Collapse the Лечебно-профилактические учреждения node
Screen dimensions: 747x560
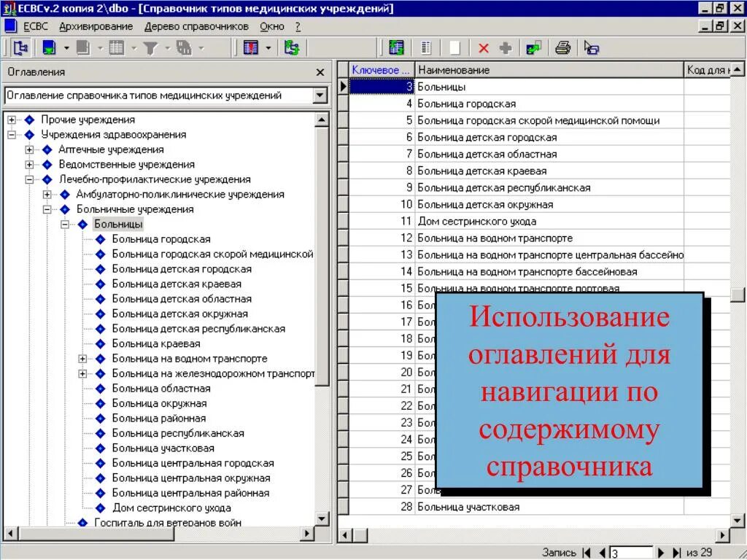click(x=29, y=179)
